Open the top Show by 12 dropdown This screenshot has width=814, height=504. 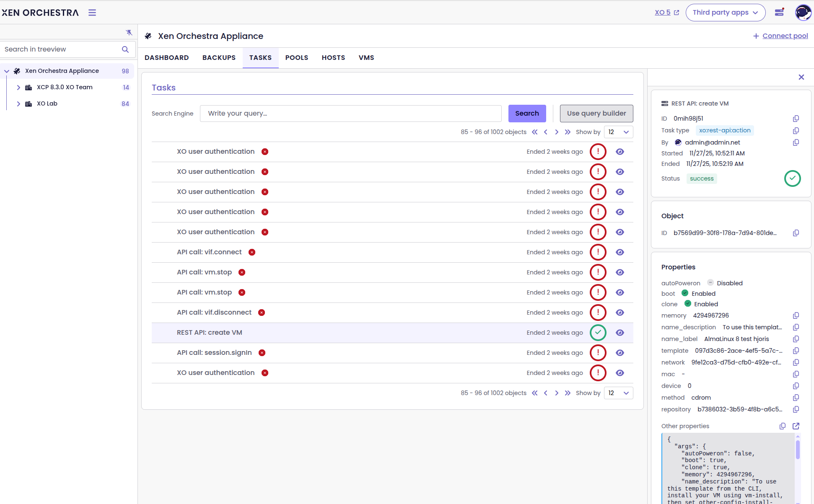(x=618, y=132)
